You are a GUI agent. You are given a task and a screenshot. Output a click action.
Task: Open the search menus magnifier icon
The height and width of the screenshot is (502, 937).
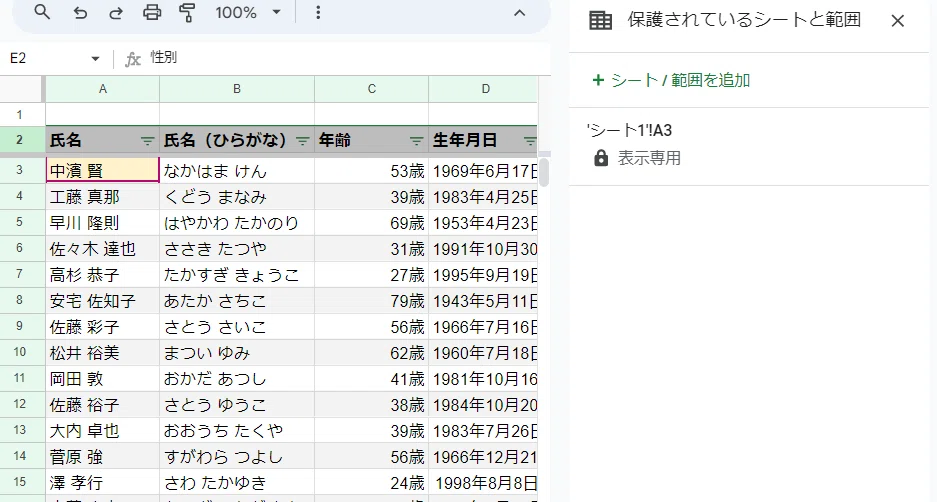tap(42, 12)
